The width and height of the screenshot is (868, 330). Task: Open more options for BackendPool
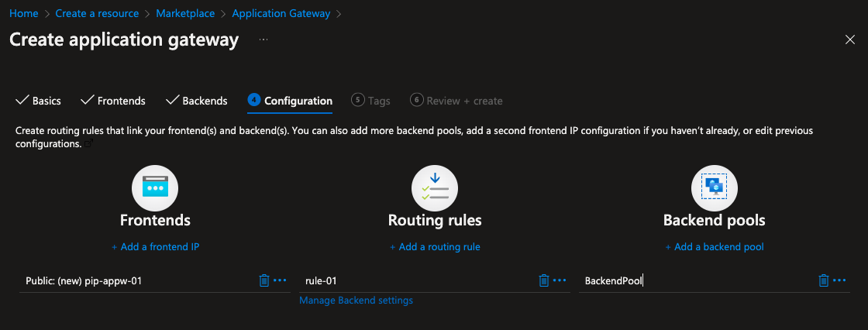pyautogui.click(x=839, y=280)
